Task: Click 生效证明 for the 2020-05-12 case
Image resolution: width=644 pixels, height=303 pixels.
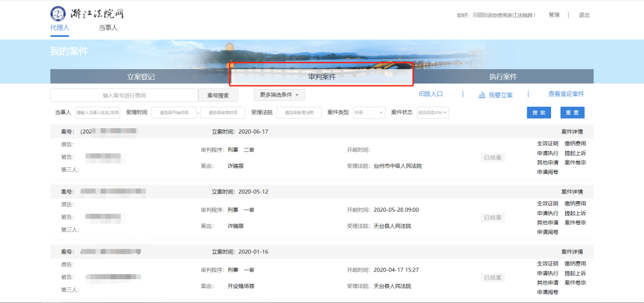Action: [547, 203]
